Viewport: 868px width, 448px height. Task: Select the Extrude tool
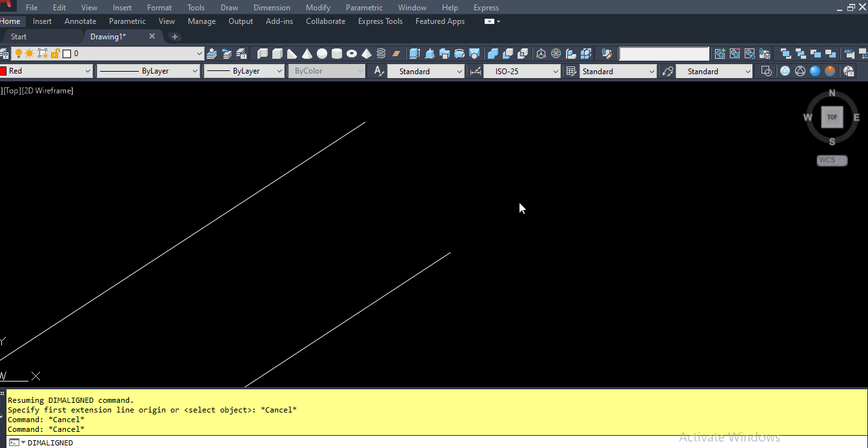414,54
